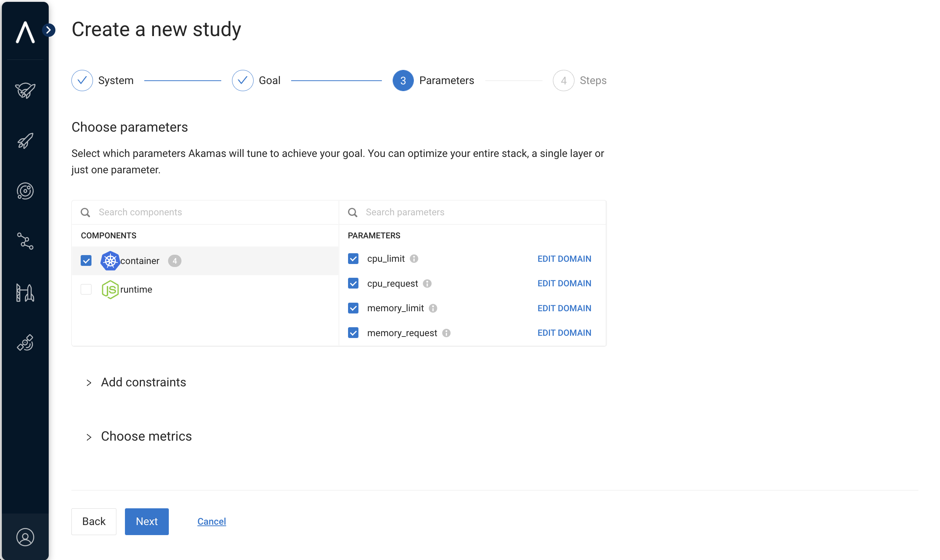The image size is (940, 560).
Task: Open the launch pad icon in the sidebar
Action: point(25,292)
